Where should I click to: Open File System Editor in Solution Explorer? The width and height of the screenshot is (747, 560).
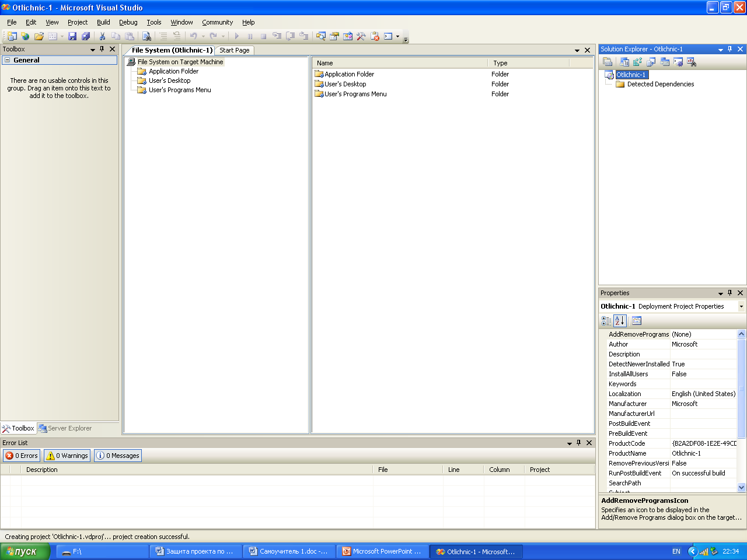(x=624, y=62)
